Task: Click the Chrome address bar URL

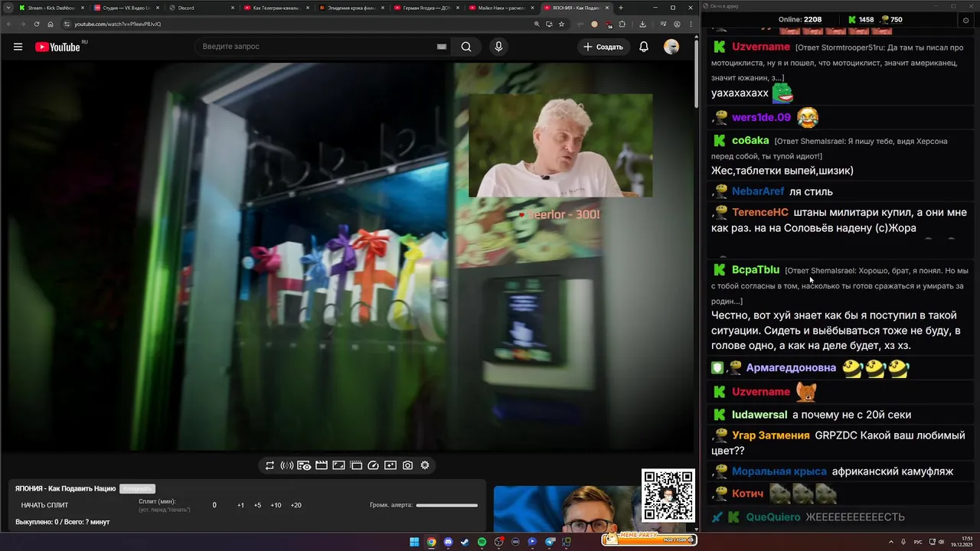Action: click(x=117, y=24)
